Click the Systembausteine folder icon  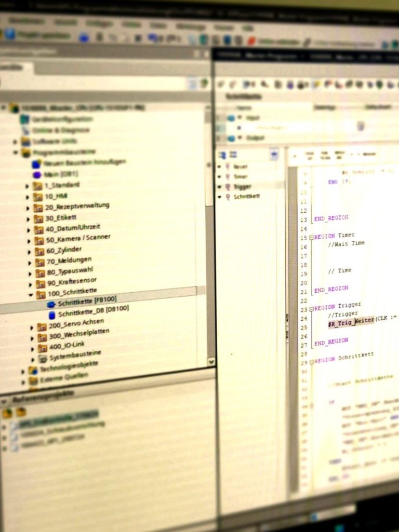pyautogui.click(x=43, y=359)
